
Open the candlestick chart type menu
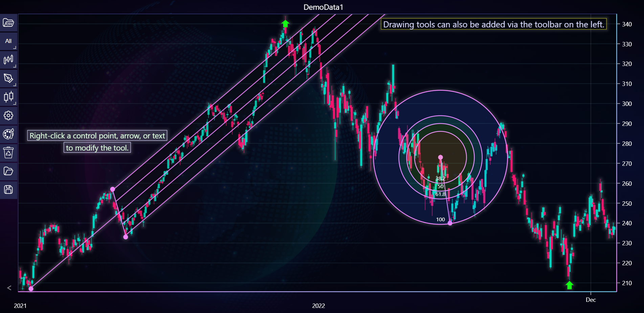pos(8,60)
